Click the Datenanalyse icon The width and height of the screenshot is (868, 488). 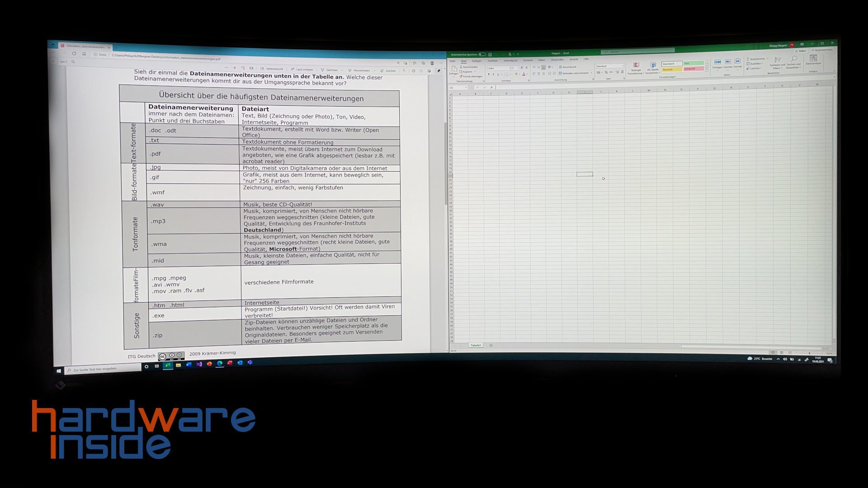(x=813, y=58)
